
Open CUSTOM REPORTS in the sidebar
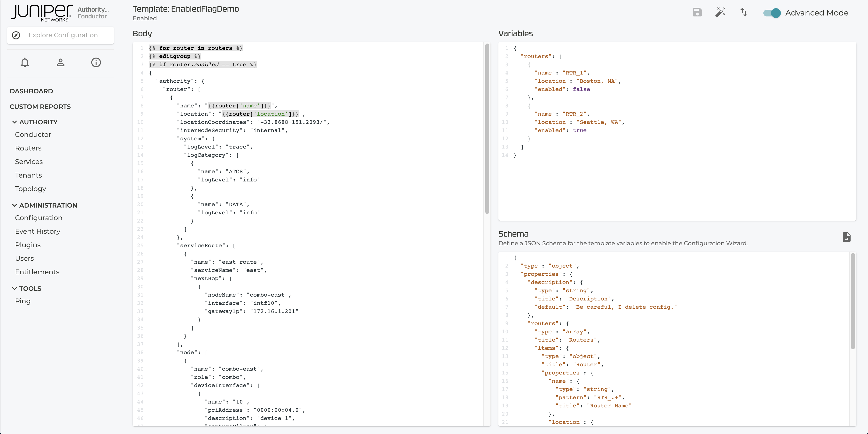tap(40, 107)
